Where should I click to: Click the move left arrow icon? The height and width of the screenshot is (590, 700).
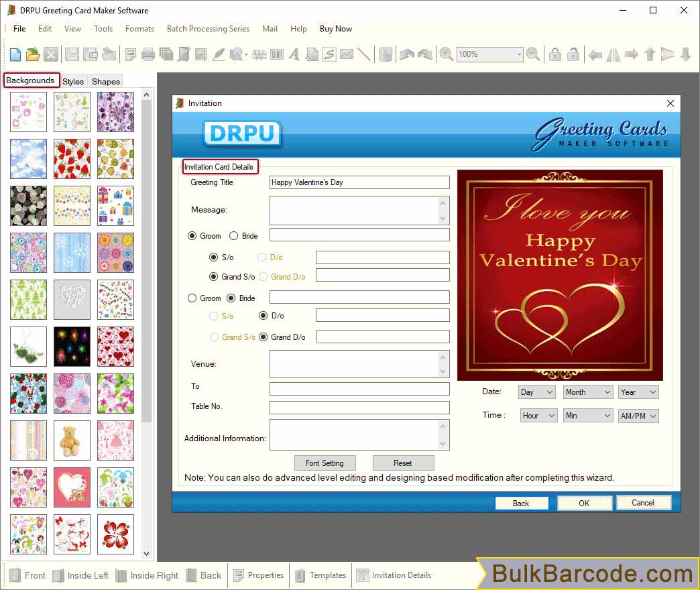[x=595, y=55]
